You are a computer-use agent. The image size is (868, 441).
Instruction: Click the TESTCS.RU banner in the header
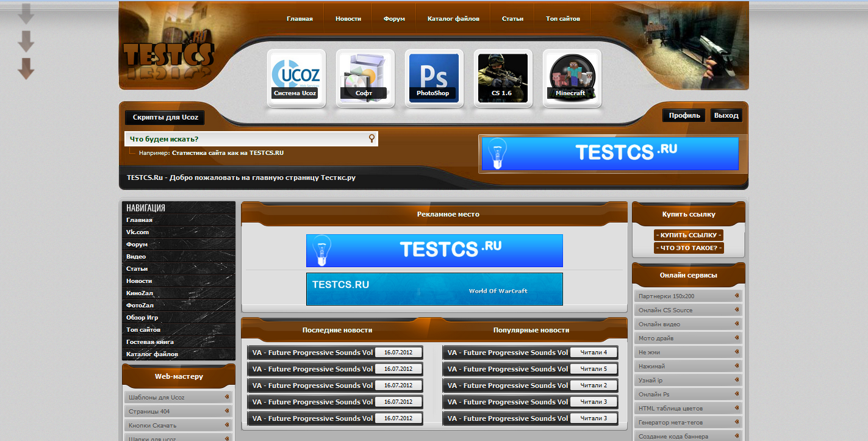pos(610,154)
